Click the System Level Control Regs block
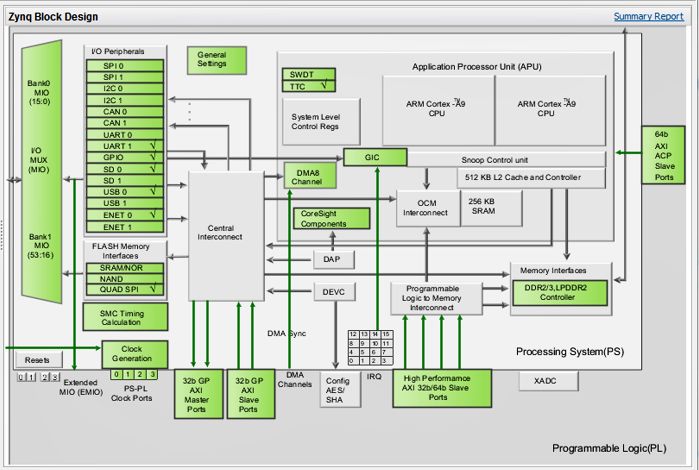Viewport: 699px width, 470px height. point(321,121)
